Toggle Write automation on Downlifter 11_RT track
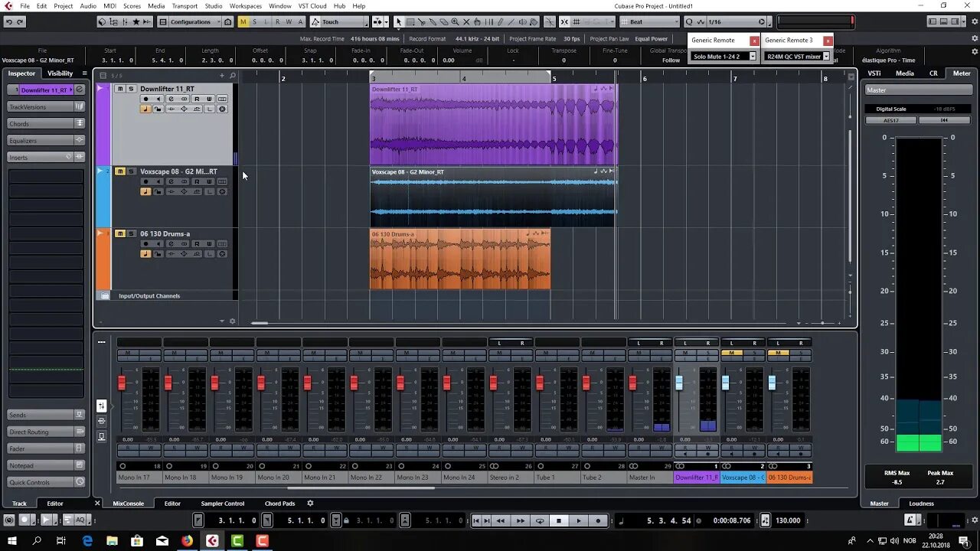 [x=209, y=99]
